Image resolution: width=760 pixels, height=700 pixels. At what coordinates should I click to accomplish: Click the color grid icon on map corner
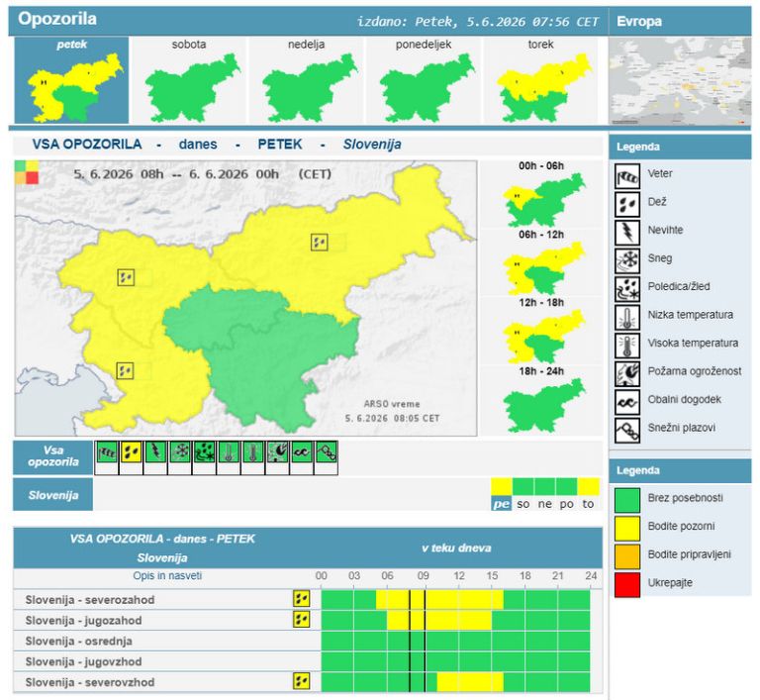click(27, 172)
